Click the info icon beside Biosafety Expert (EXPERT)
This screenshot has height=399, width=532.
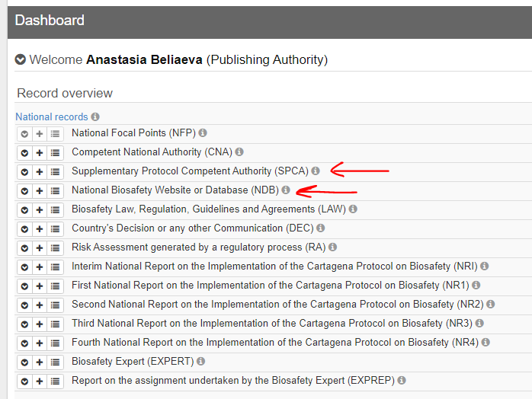201,362
